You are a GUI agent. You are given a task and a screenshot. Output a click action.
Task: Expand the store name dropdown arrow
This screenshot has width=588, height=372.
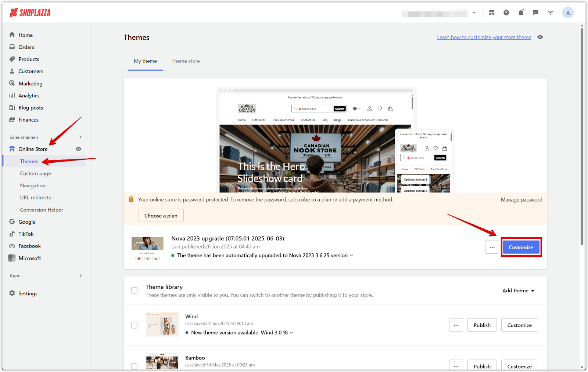(474, 13)
